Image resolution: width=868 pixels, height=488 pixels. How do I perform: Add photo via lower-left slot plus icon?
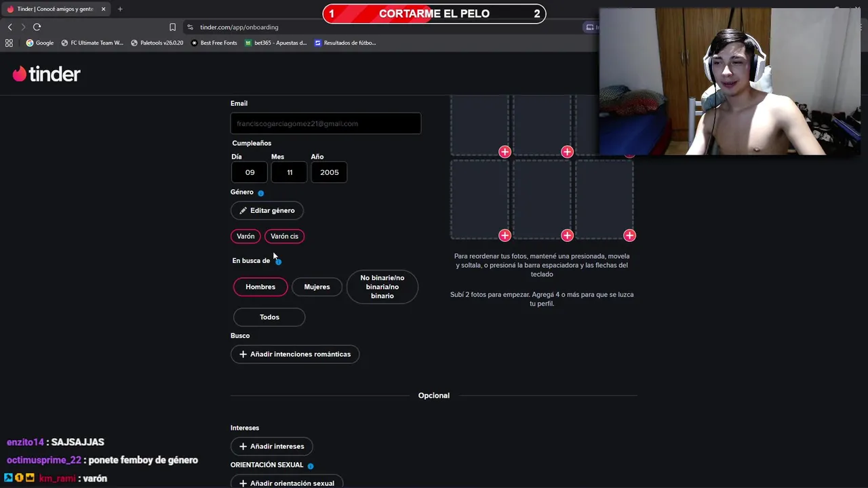pyautogui.click(x=505, y=235)
